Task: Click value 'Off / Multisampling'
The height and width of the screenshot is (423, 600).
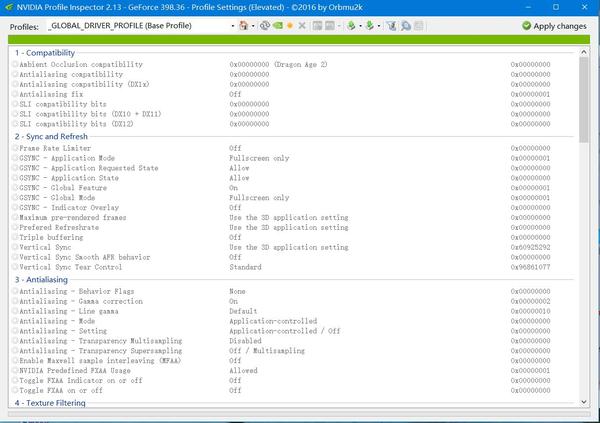Action: tap(267, 351)
